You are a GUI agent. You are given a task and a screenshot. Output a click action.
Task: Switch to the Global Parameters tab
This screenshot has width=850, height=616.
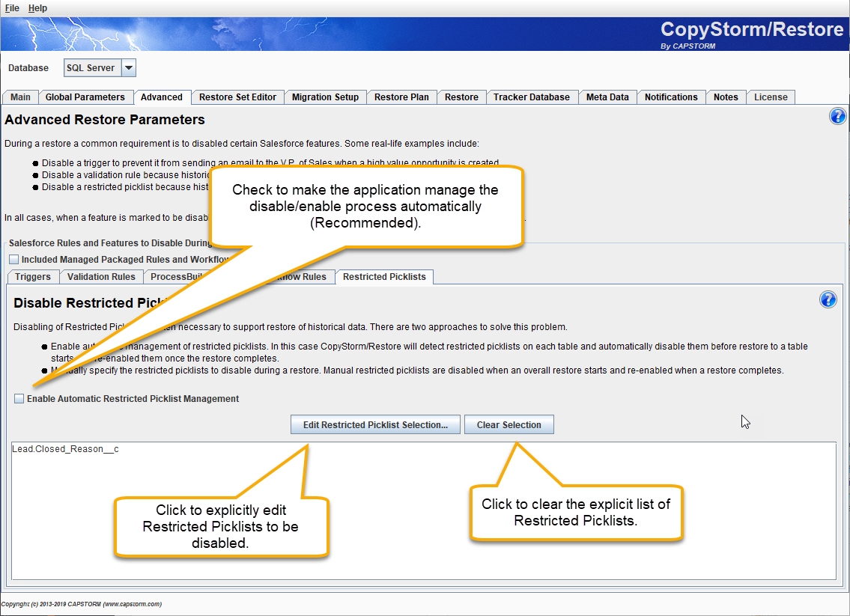(x=85, y=97)
